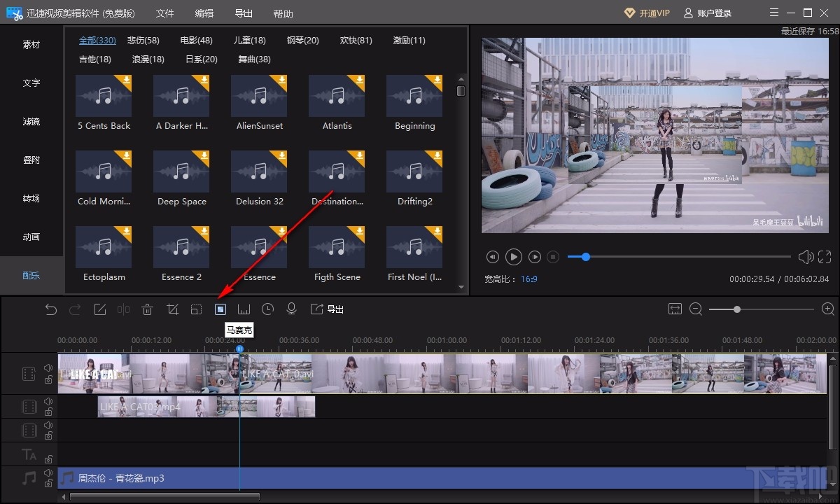The height and width of the screenshot is (504, 840).
Task: Click the clock duration icon in toolbar
Action: pyautogui.click(x=267, y=309)
